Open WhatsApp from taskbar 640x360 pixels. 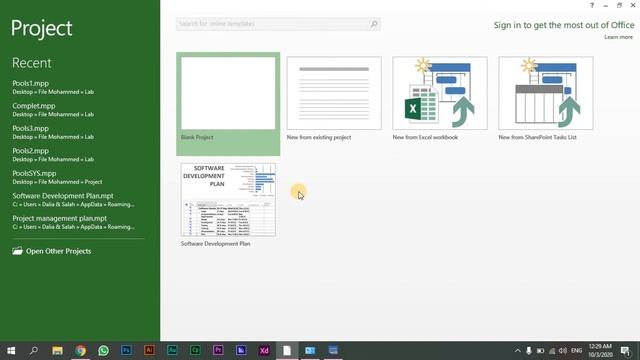pyautogui.click(x=103, y=351)
